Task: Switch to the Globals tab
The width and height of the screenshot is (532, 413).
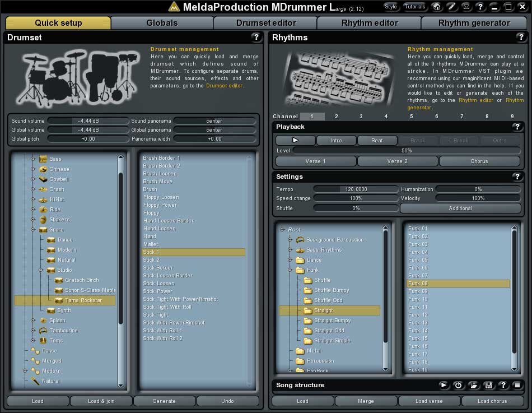Action: point(162,23)
